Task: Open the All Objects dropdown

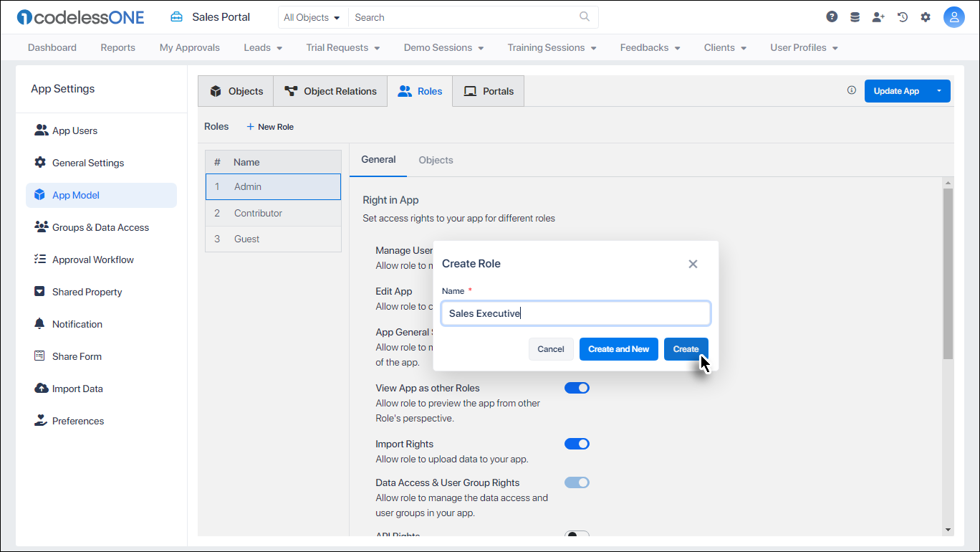Action: [x=312, y=16]
